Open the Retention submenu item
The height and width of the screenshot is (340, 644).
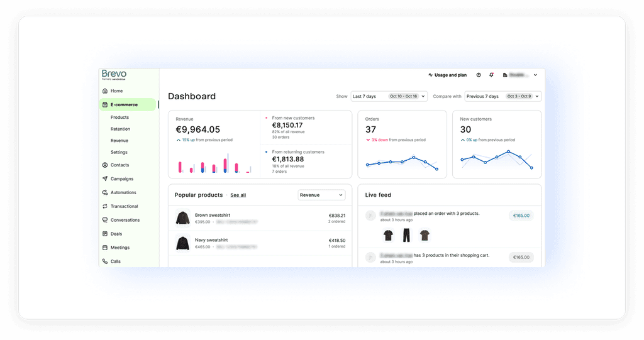tap(120, 129)
